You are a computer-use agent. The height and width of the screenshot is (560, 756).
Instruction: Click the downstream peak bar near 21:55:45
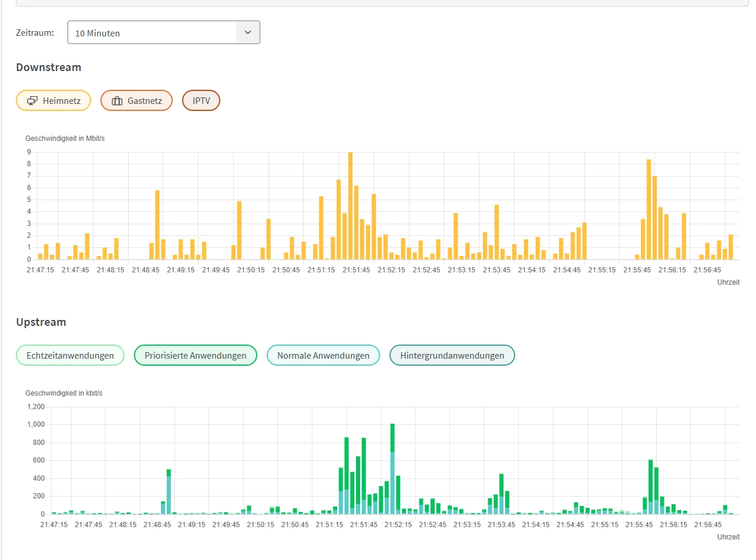pos(649,210)
